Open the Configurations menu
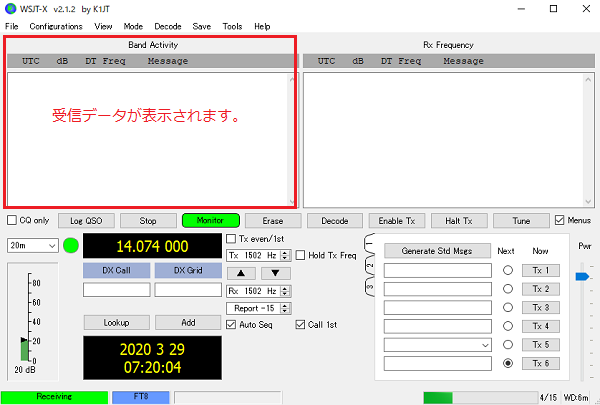 tap(56, 26)
